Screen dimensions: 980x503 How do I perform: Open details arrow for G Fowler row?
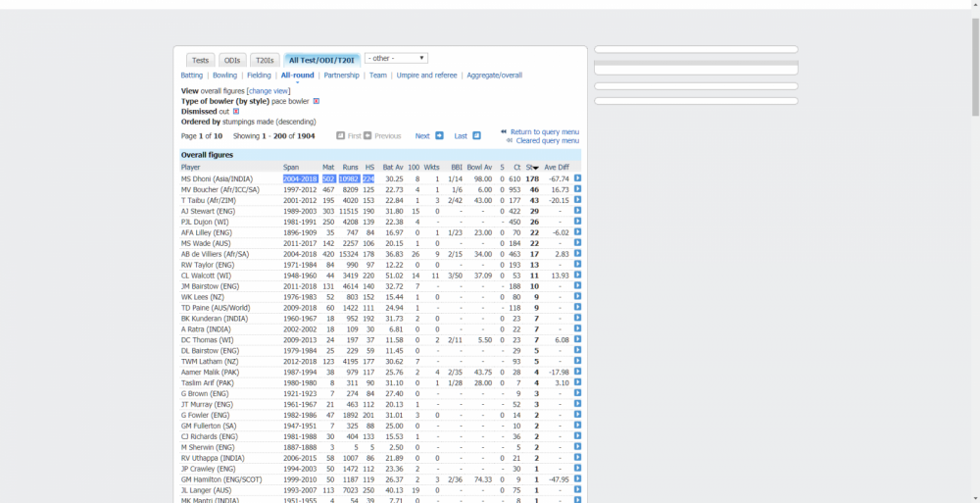click(x=577, y=414)
